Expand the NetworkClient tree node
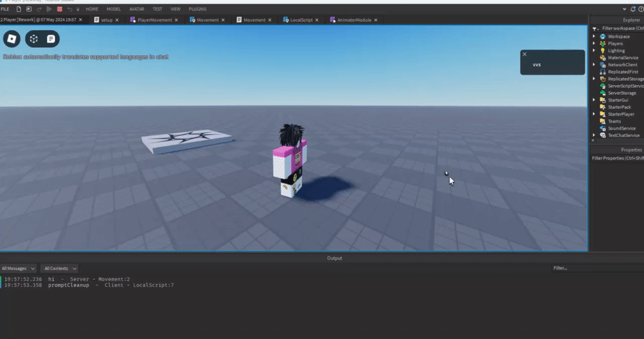This screenshot has width=644, height=339. pos(594,64)
